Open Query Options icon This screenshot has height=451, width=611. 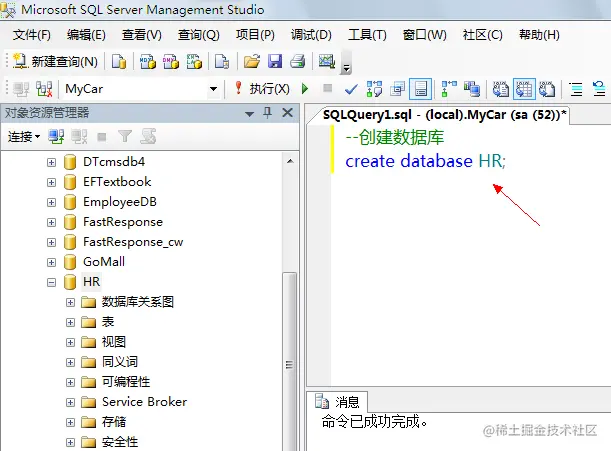click(x=397, y=89)
